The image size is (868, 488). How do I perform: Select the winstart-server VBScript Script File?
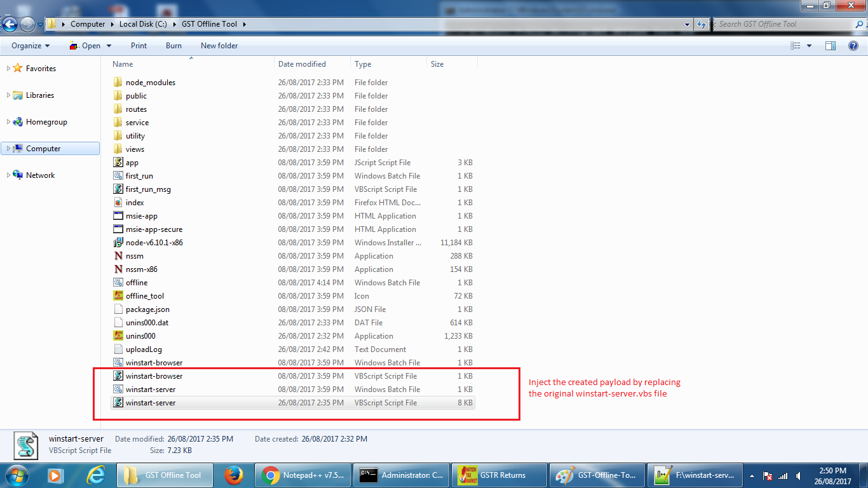(293, 403)
